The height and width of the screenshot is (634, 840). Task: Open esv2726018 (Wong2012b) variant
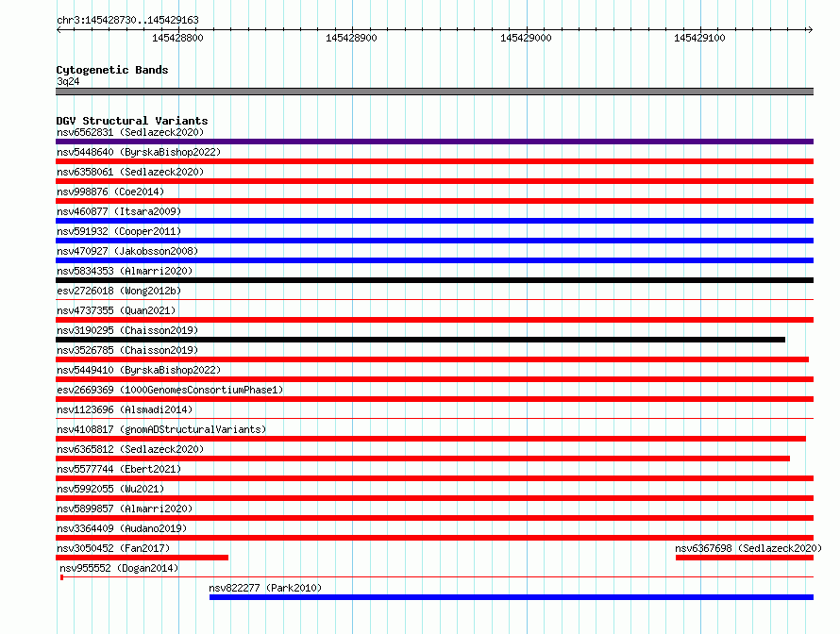[x=119, y=291]
